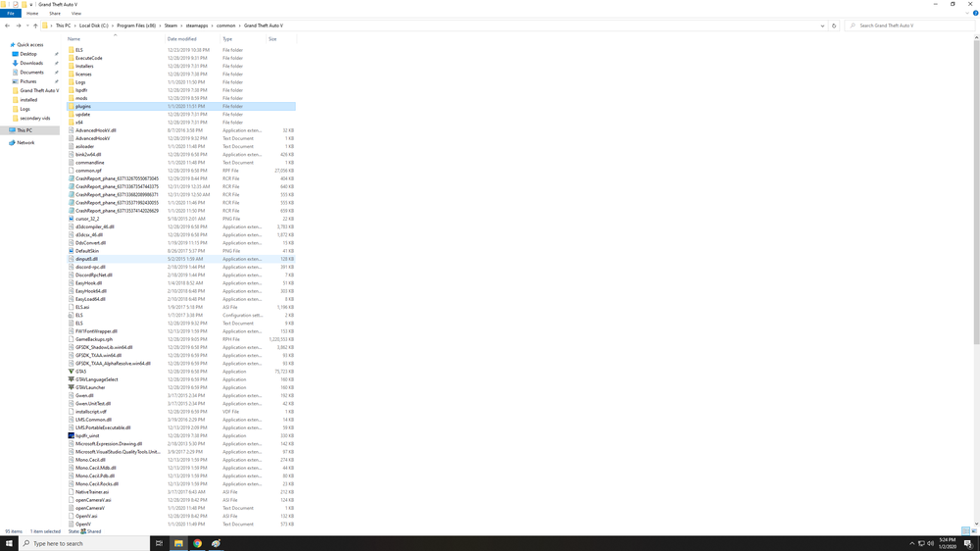The width and height of the screenshot is (980, 551).
Task: Open the Share ribbon tab
Action: pos(55,13)
